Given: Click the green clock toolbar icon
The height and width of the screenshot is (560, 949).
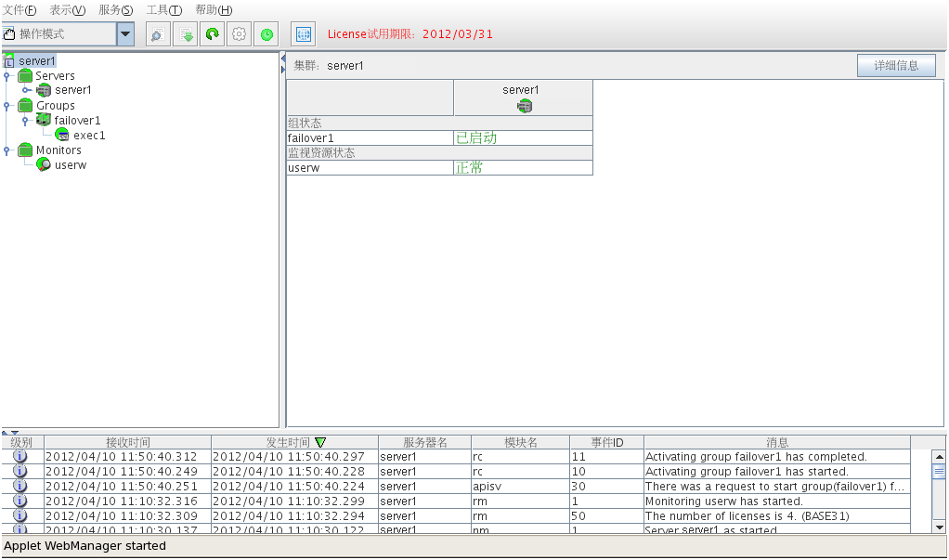Looking at the screenshot, I should 266,34.
